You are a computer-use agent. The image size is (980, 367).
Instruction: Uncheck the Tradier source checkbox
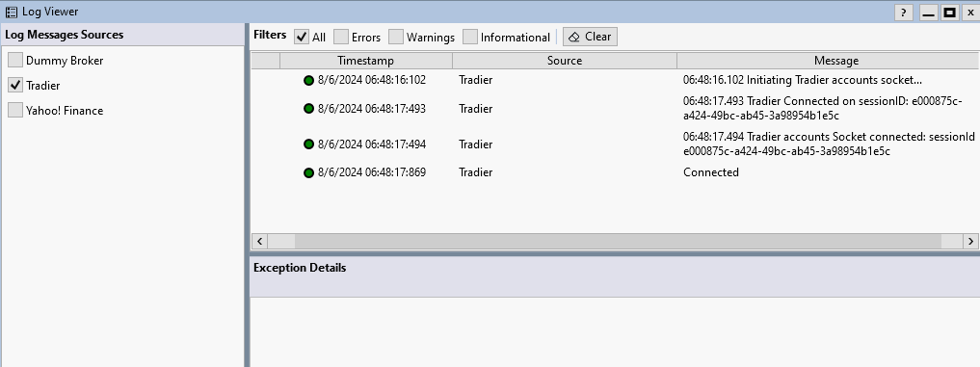tap(15, 85)
